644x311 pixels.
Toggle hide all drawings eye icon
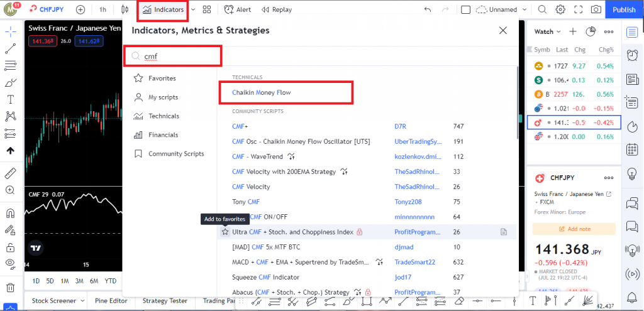coord(11,263)
